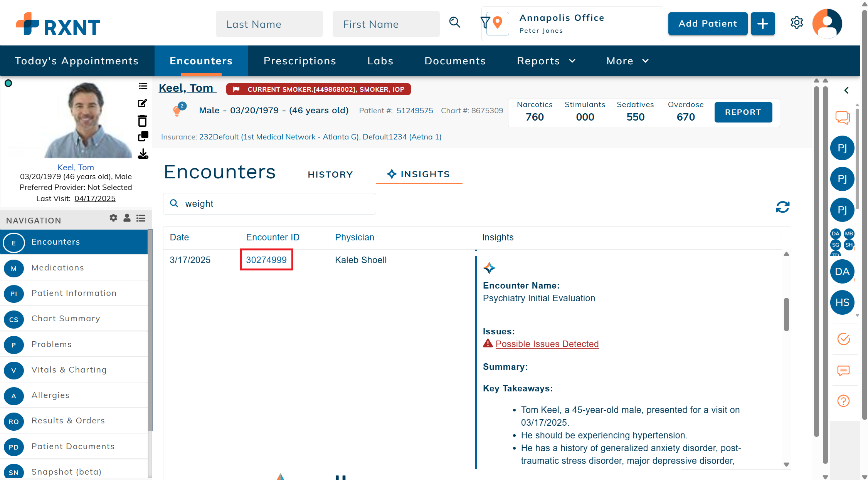
Task: Click the search magnifier icon in header
Action: click(455, 22)
